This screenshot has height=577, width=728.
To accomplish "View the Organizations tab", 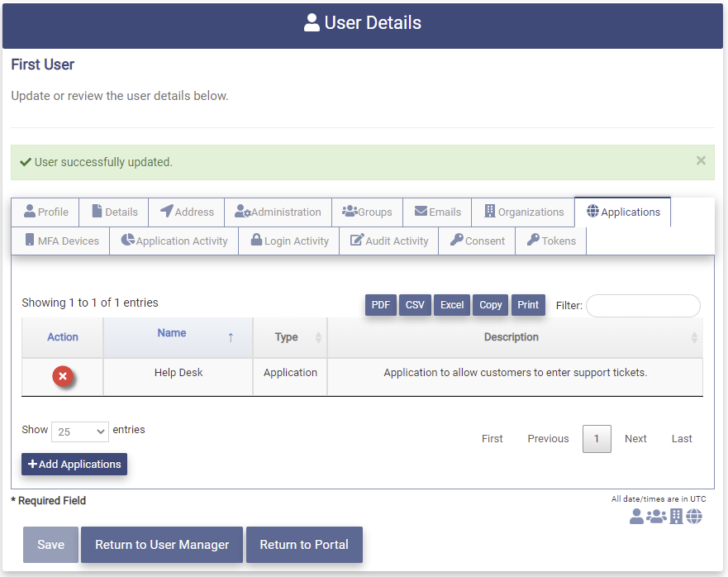I will click(523, 212).
